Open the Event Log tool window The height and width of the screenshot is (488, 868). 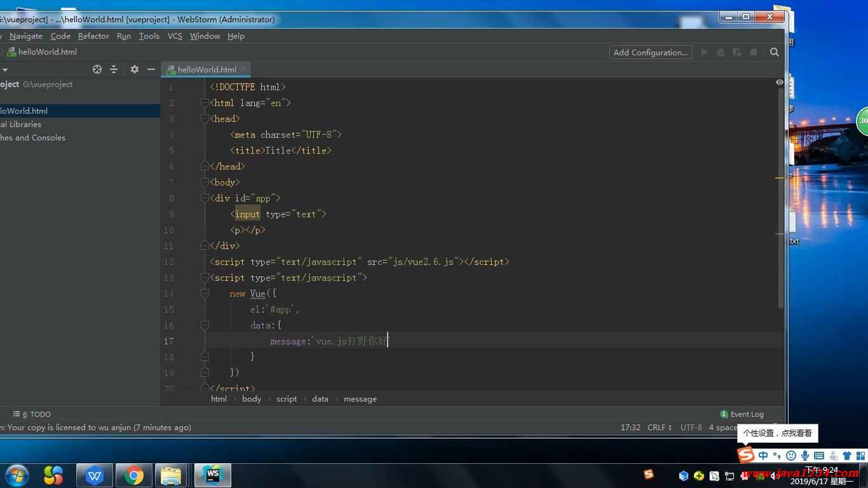[x=742, y=414]
